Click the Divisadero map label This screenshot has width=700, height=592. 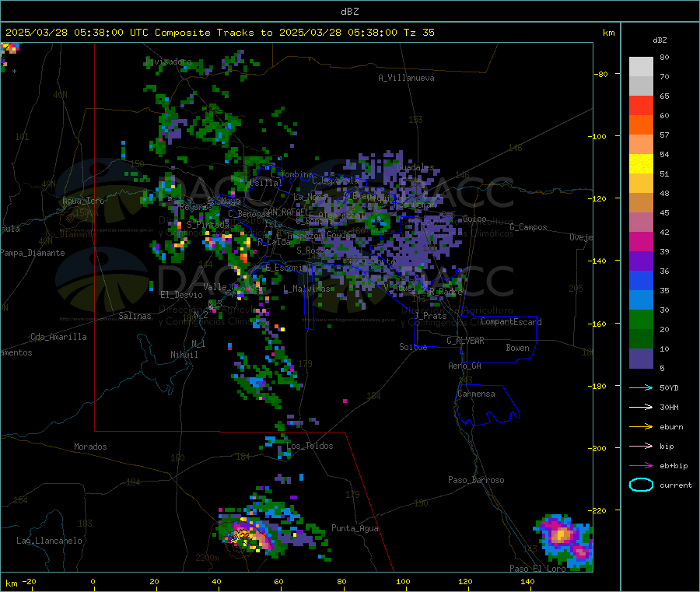169,61
